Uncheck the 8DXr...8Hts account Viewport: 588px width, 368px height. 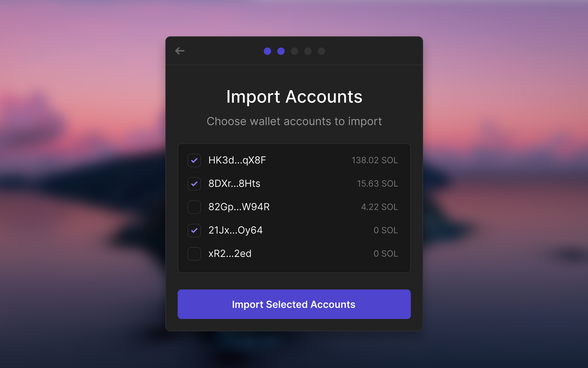(x=194, y=184)
